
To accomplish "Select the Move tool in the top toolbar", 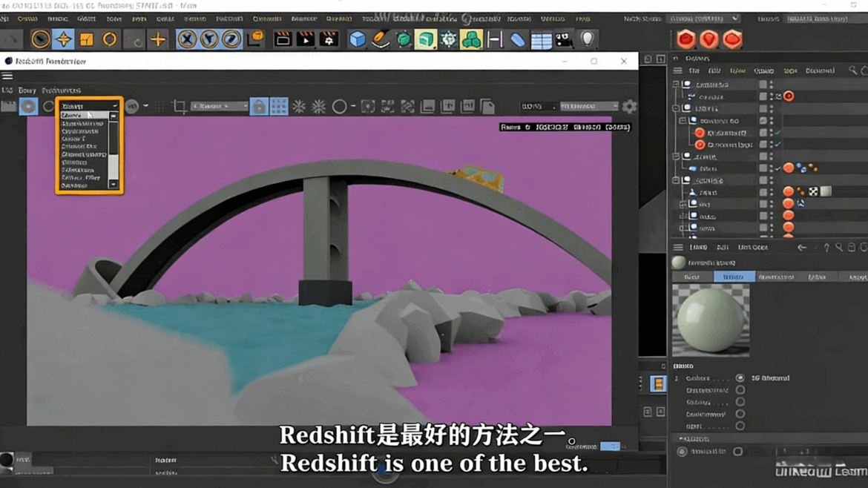I will click(62, 39).
